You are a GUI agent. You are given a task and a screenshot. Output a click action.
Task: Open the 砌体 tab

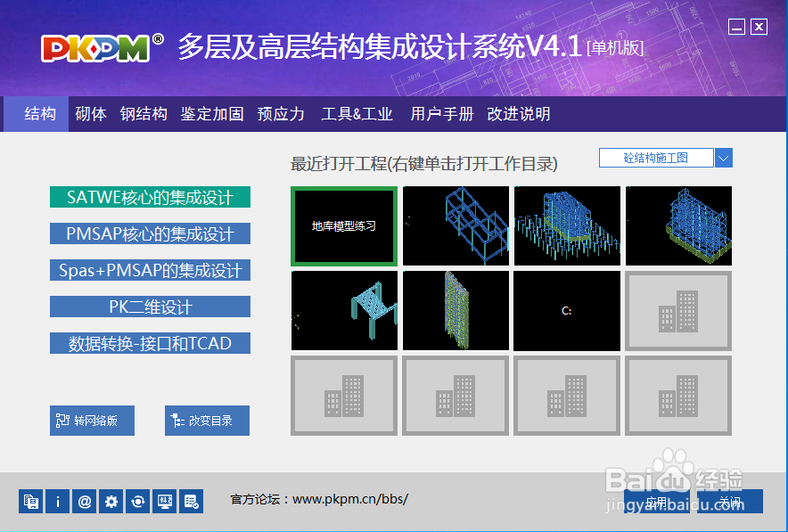pyautogui.click(x=91, y=114)
